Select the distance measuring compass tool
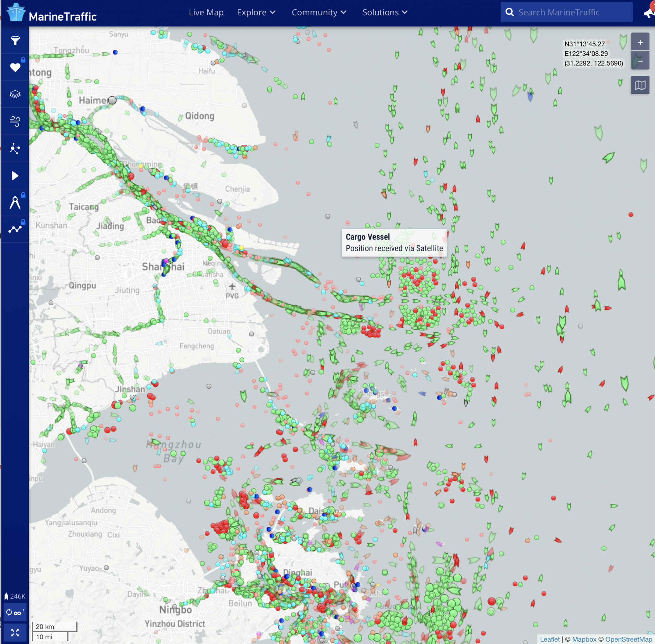 coord(15,202)
